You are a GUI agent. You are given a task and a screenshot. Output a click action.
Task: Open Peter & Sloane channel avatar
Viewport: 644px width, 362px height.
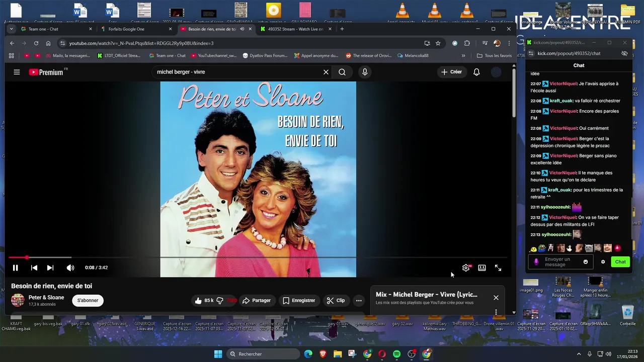[x=18, y=300]
